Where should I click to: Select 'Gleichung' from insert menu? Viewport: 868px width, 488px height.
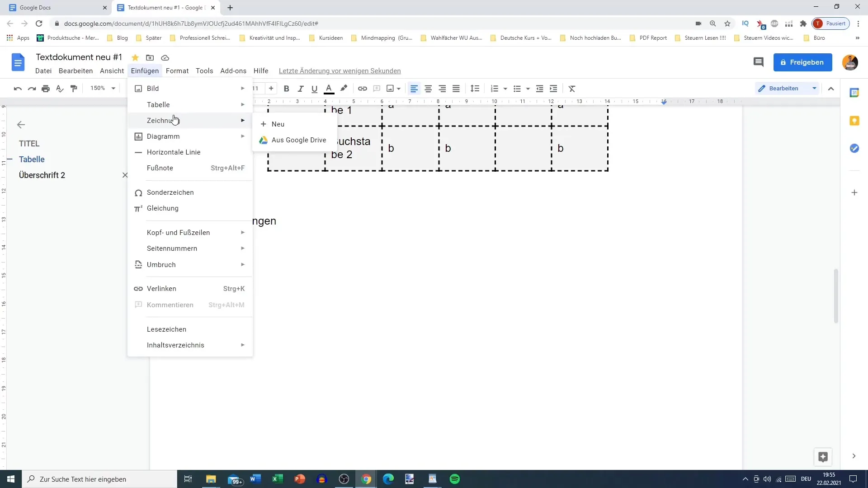click(163, 208)
